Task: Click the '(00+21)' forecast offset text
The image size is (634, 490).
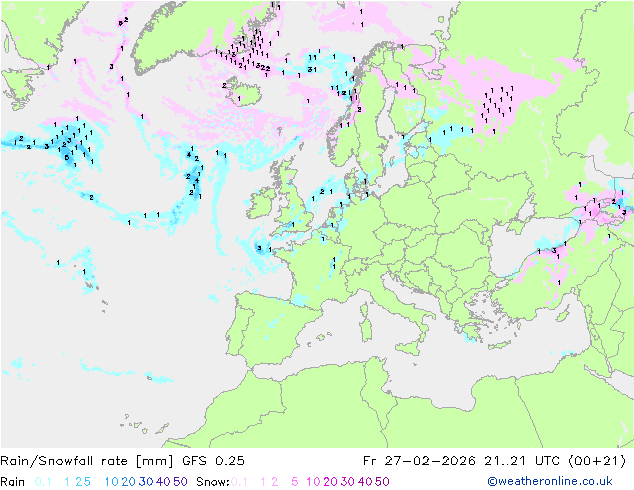Action: click(x=597, y=461)
